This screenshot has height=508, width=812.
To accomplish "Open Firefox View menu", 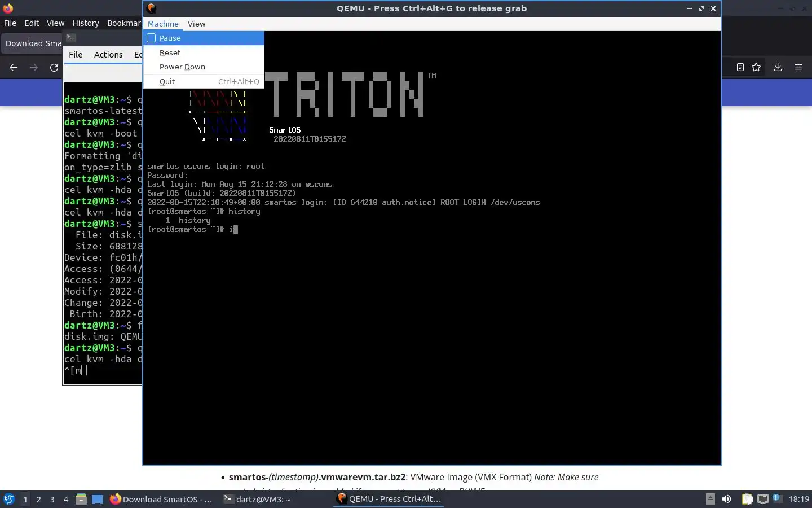I will point(55,23).
